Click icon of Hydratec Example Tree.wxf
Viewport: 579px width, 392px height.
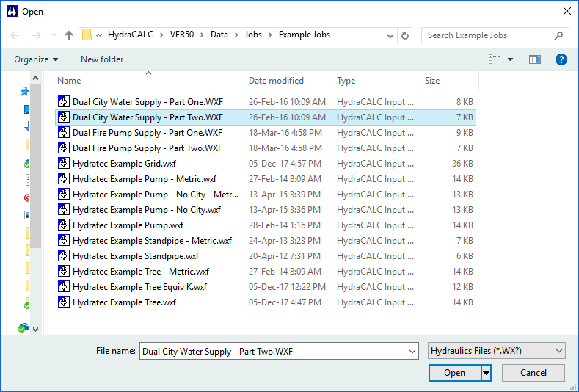pyautogui.click(x=64, y=302)
